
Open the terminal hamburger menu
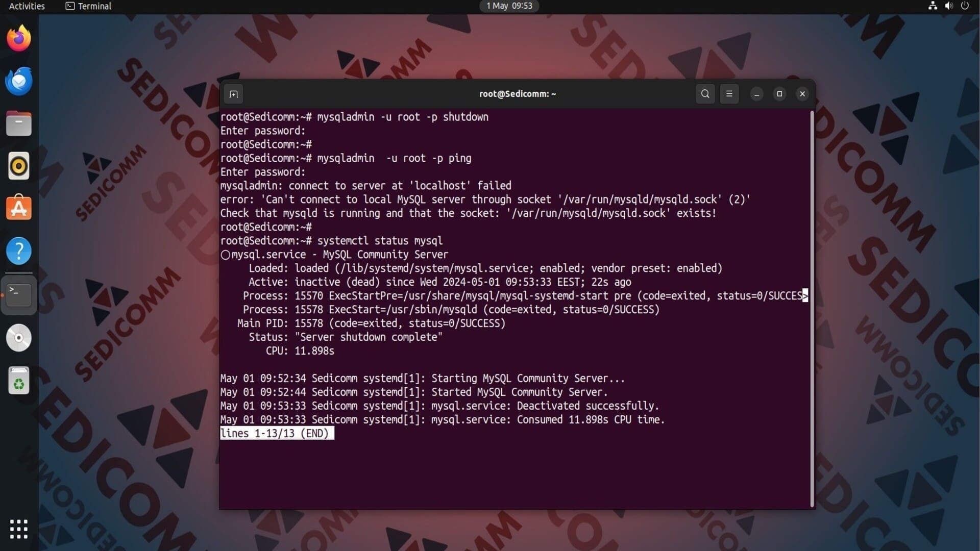(729, 94)
